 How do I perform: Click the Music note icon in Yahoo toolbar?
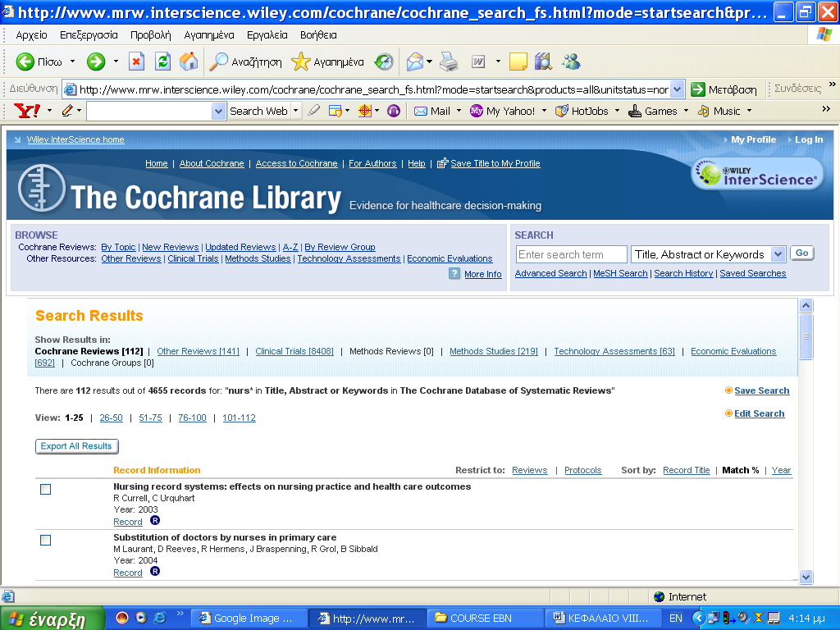[703, 111]
